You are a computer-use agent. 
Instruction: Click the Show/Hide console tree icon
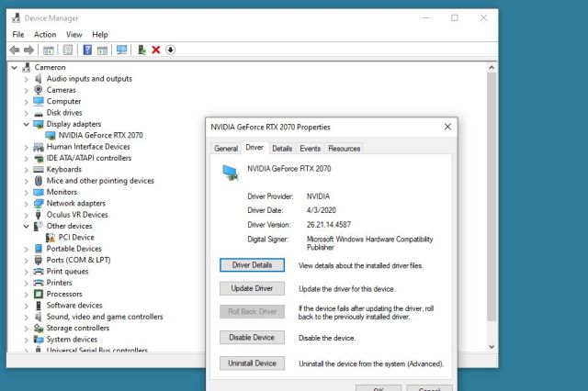click(49, 50)
